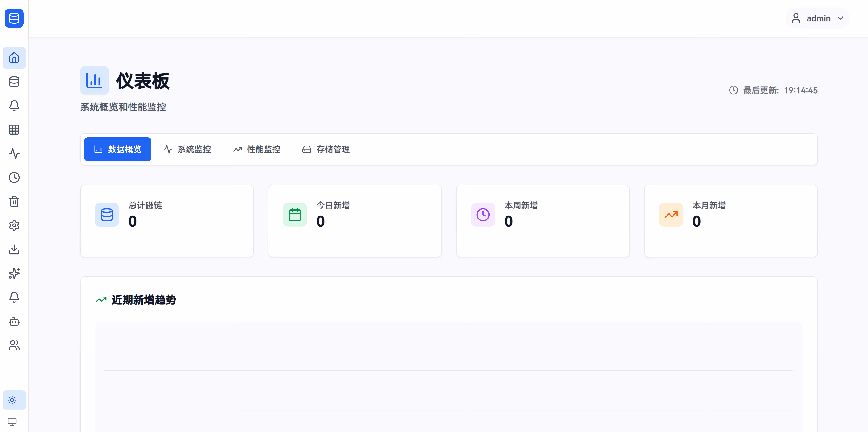Open the database icon in sidebar
Viewport: 868px width, 432px height.
(x=14, y=82)
